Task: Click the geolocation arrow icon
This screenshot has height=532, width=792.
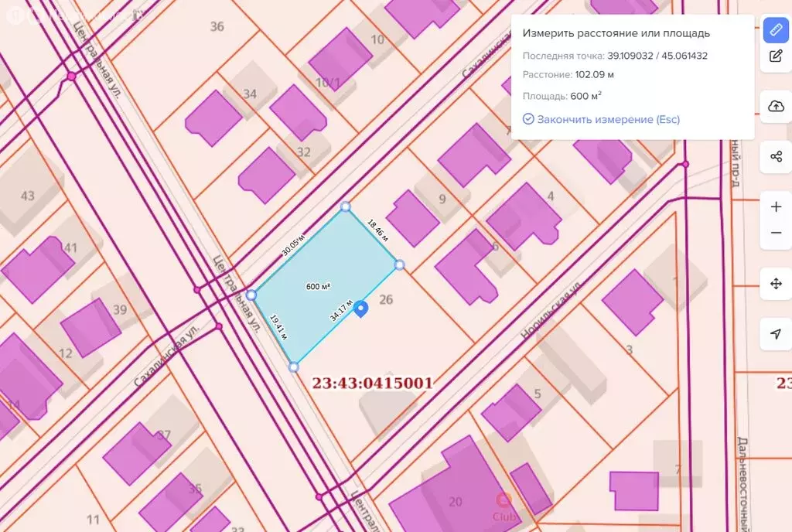Action: coord(777,334)
